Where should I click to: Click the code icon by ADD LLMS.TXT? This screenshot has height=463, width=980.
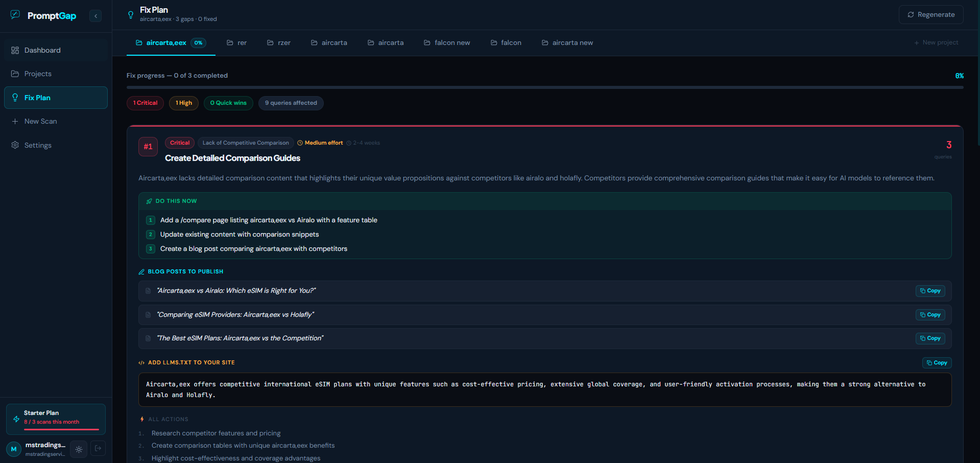point(141,363)
